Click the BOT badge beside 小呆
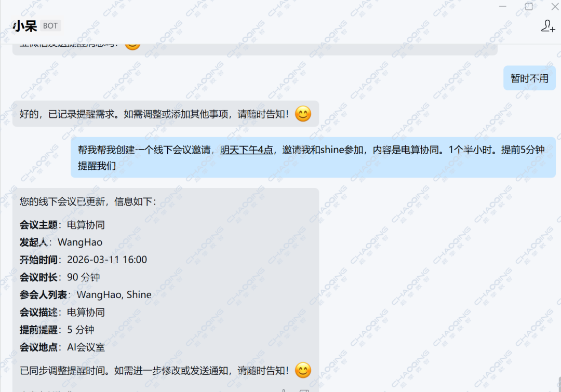 [x=50, y=26]
